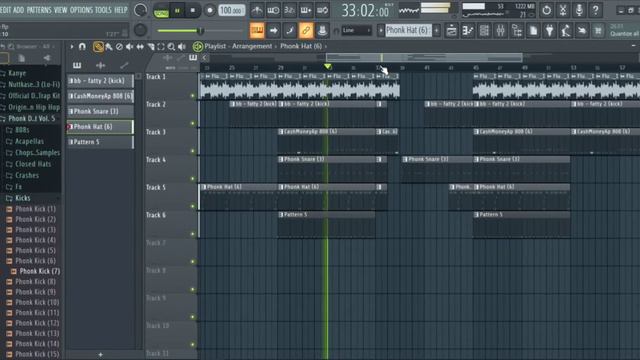Screen dimensions: 640x360
Task: Toggle the step-forward arrow button
Action: pos(273,30)
